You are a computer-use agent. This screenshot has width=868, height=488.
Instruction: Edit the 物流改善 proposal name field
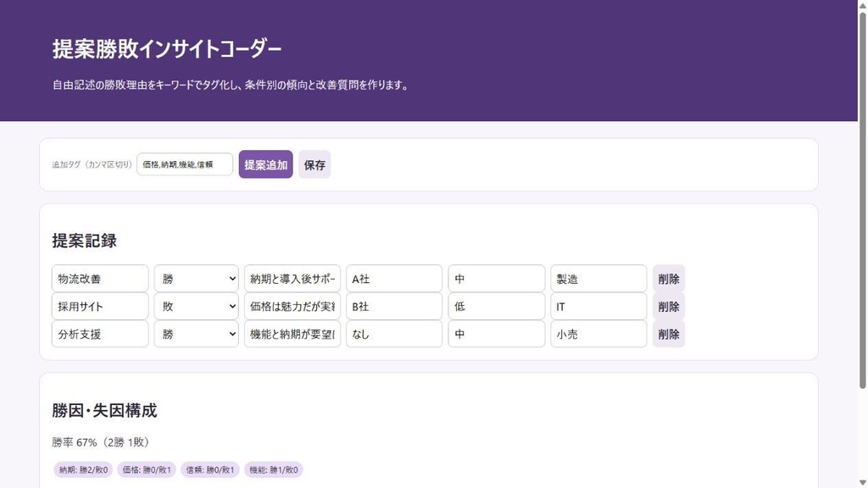click(x=100, y=278)
